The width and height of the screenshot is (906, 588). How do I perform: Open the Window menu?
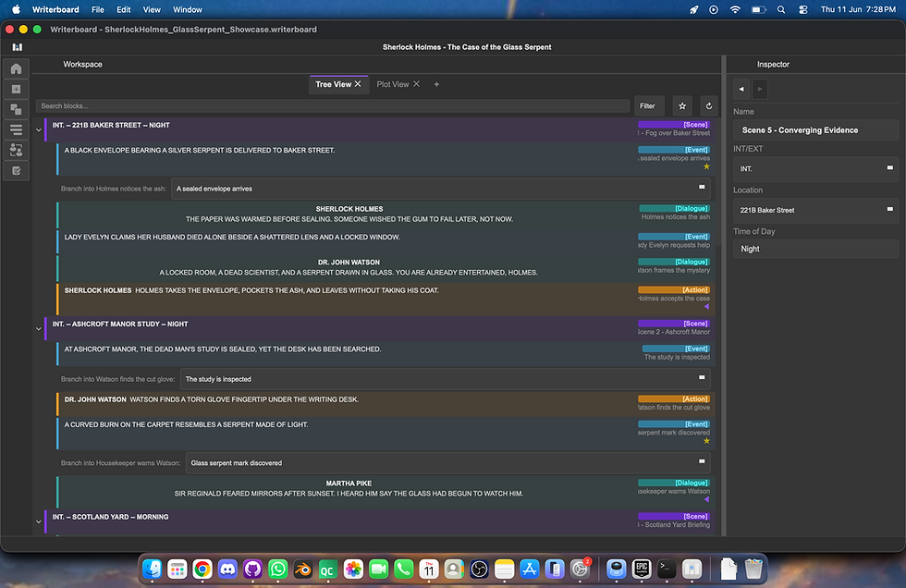(x=188, y=10)
